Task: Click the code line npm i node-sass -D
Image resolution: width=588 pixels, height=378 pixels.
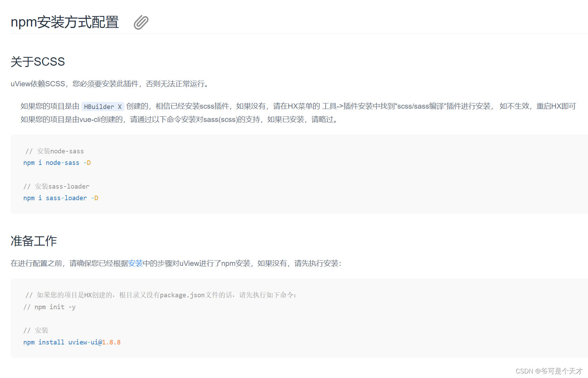Action: coord(57,163)
